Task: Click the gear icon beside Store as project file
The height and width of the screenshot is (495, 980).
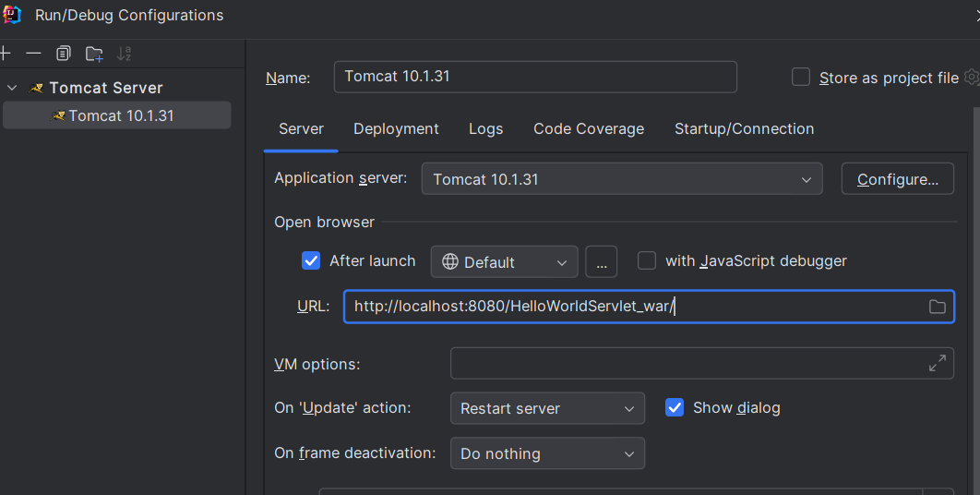Action: tap(972, 77)
